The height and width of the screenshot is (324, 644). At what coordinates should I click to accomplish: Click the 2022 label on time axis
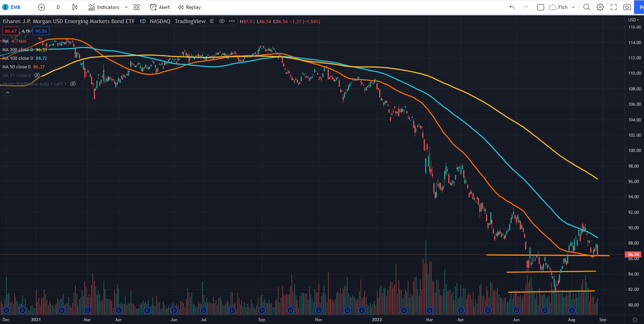[x=377, y=320]
